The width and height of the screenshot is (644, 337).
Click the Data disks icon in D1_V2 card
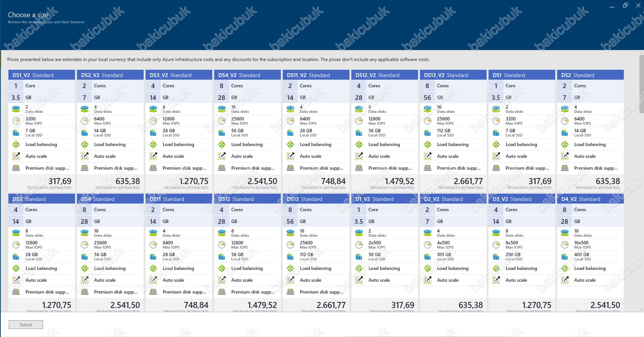click(x=359, y=233)
